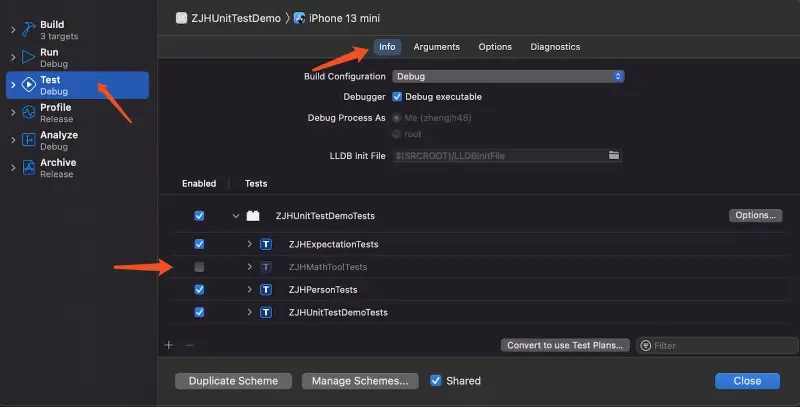Select the Profile instrument icon
The image size is (800, 407).
tap(29, 112)
